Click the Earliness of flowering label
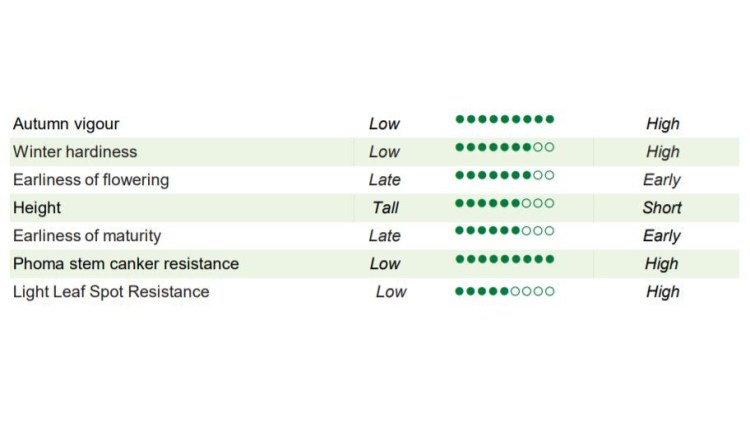 pyautogui.click(x=91, y=180)
